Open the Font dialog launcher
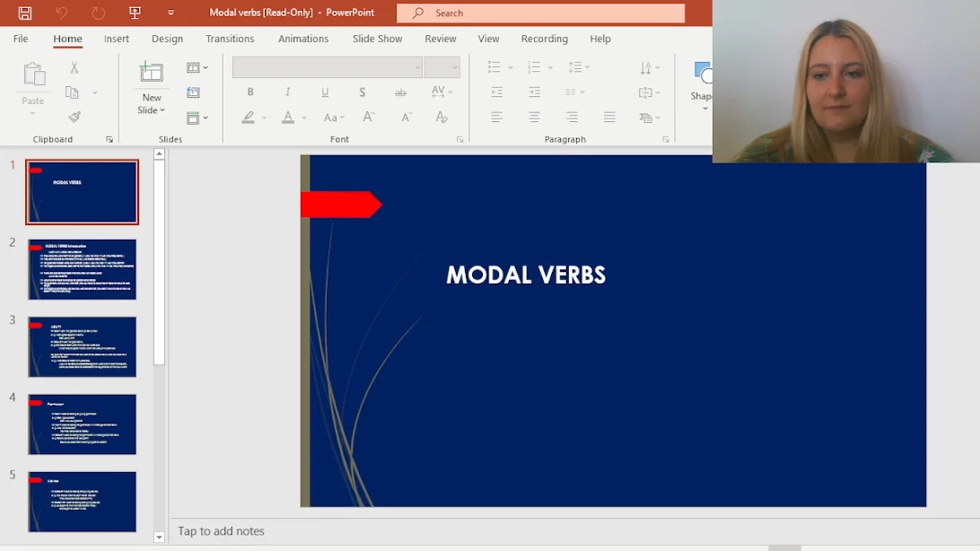Image resolution: width=980 pixels, height=551 pixels. coord(460,139)
